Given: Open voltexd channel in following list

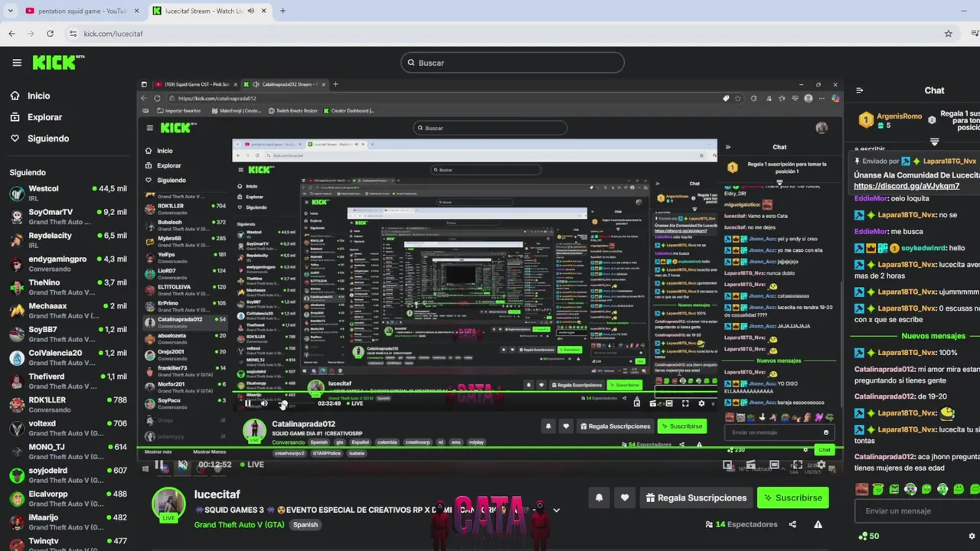Looking at the screenshot, I should pyautogui.click(x=67, y=428).
